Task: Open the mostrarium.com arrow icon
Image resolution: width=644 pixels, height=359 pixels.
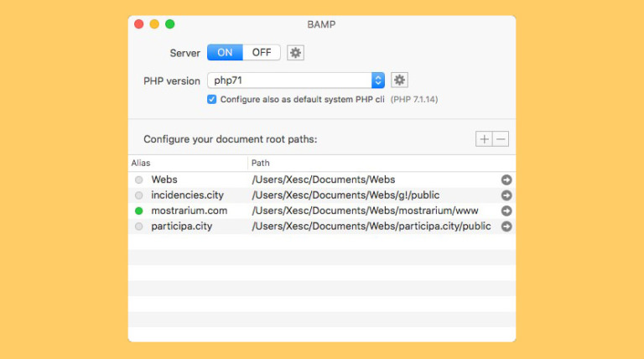Action: coord(506,211)
